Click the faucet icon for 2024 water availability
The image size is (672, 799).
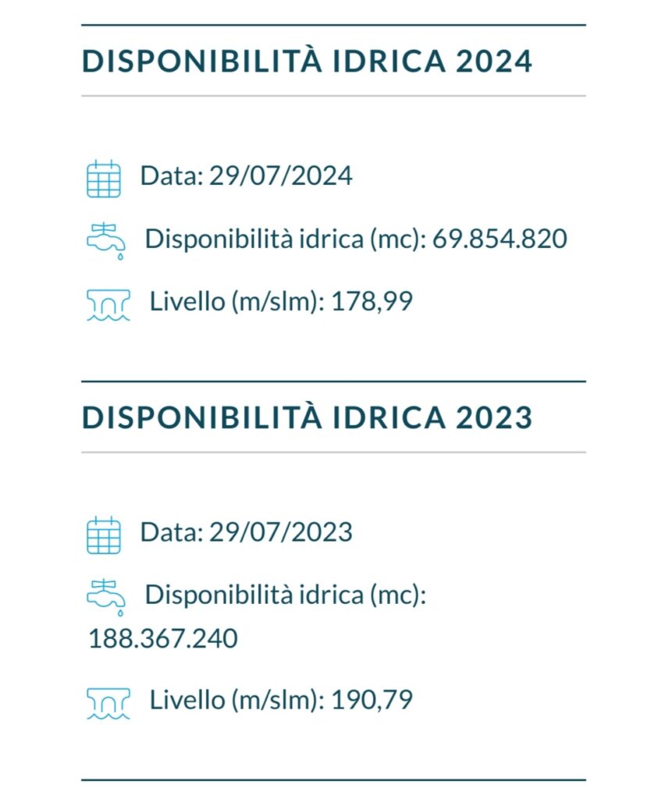[106, 241]
